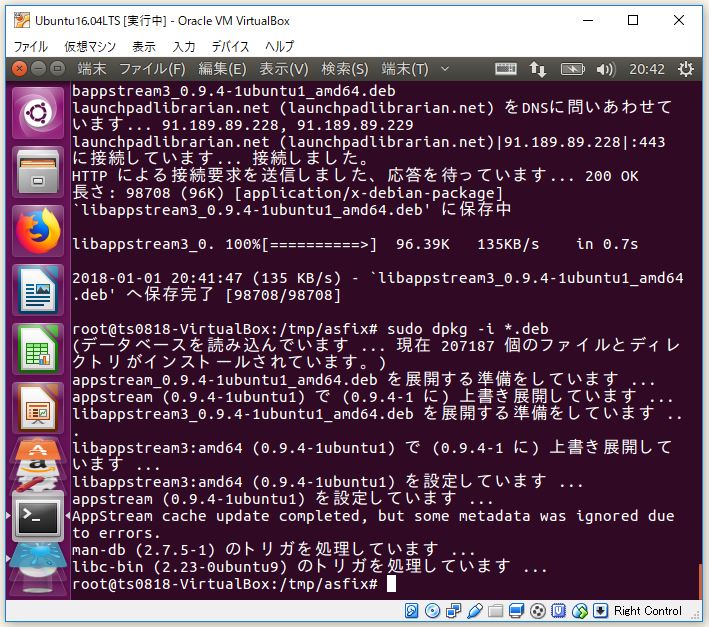Viewport: 709px width, 627px height.
Task: Open terminal 端末(T) menu
Action: click(x=405, y=69)
